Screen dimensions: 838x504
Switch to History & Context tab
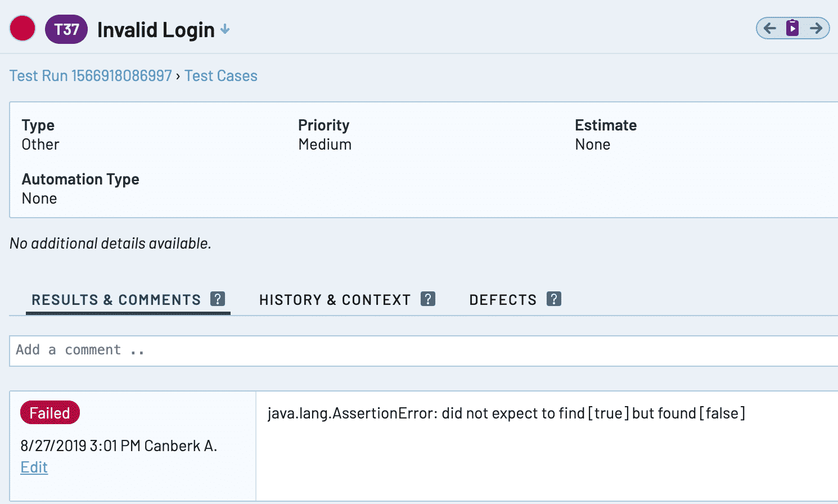(x=335, y=300)
